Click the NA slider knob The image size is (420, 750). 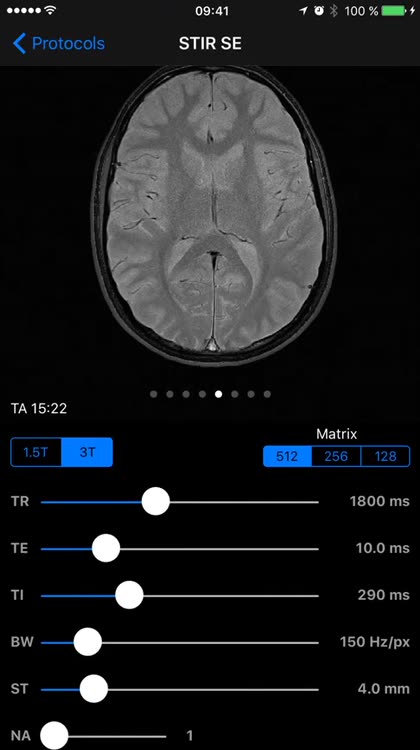point(54,736)
